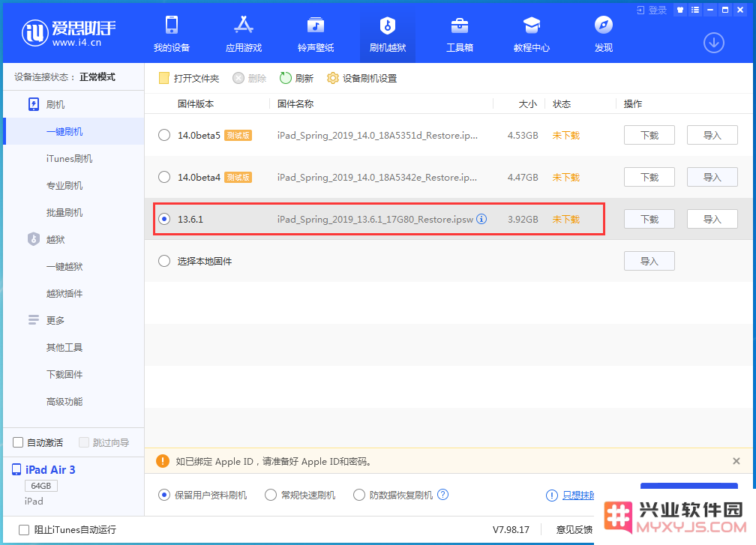Open 设备刷机设置 gear settings

point(361,78)
